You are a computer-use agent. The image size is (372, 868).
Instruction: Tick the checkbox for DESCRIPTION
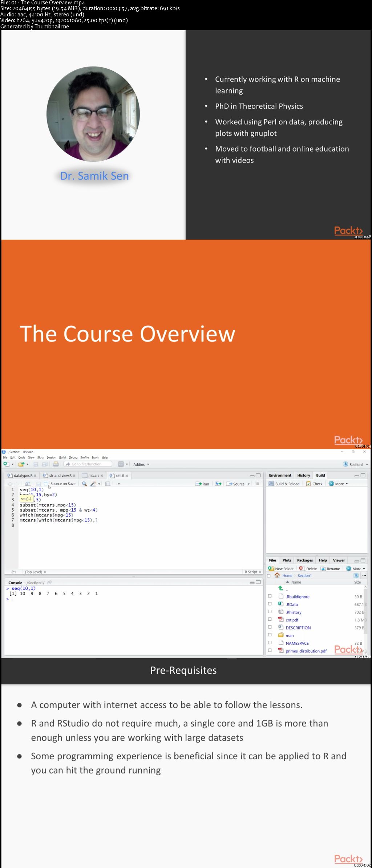[270, 627]
